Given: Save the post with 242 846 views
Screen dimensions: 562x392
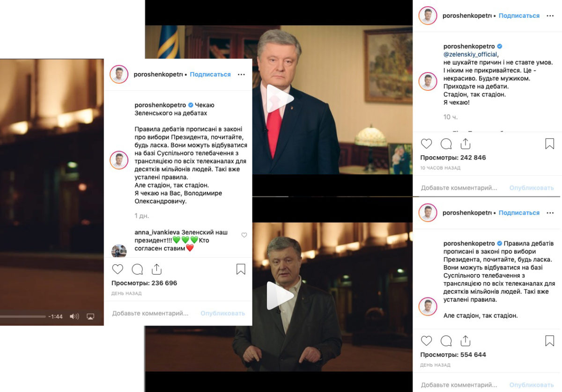Looking at the screenshot, I should (550, 144).
